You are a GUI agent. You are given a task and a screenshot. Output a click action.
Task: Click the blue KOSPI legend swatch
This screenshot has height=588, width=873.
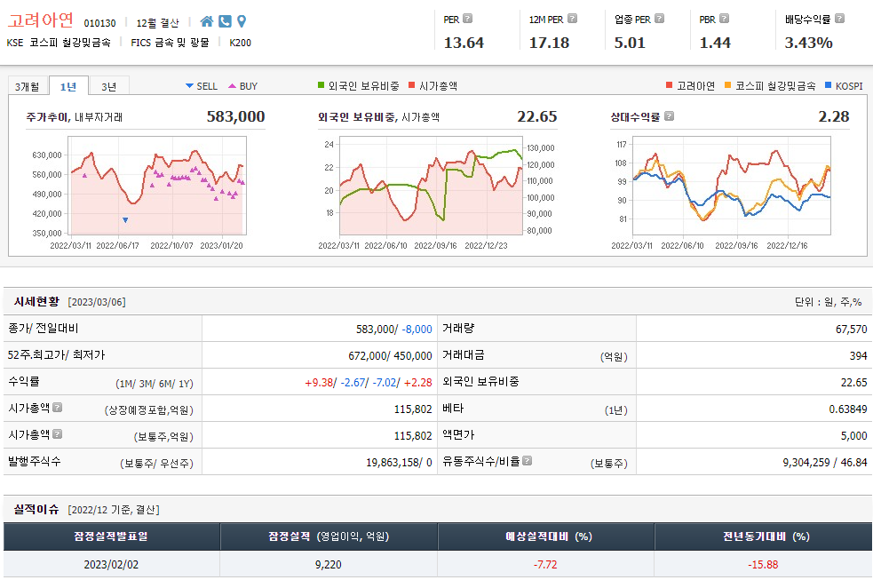[828, 85]
